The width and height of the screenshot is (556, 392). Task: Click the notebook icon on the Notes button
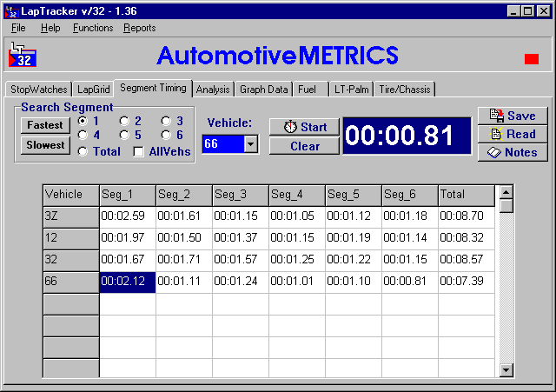[x=494, y=153]
